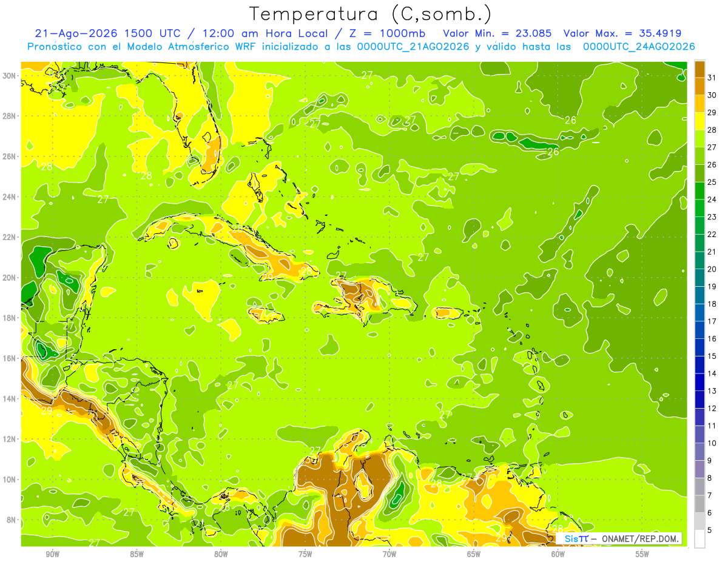Click the "90W" longitude axis label
Image resolution: width=728 pixels, height=562 pixels.
(52, 554)
